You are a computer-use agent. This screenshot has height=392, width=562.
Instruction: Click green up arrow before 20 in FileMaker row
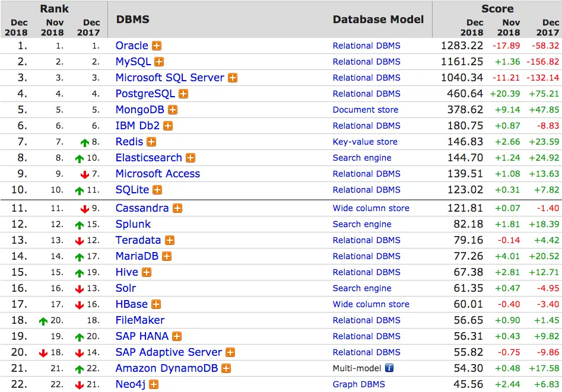coord(43,321)
